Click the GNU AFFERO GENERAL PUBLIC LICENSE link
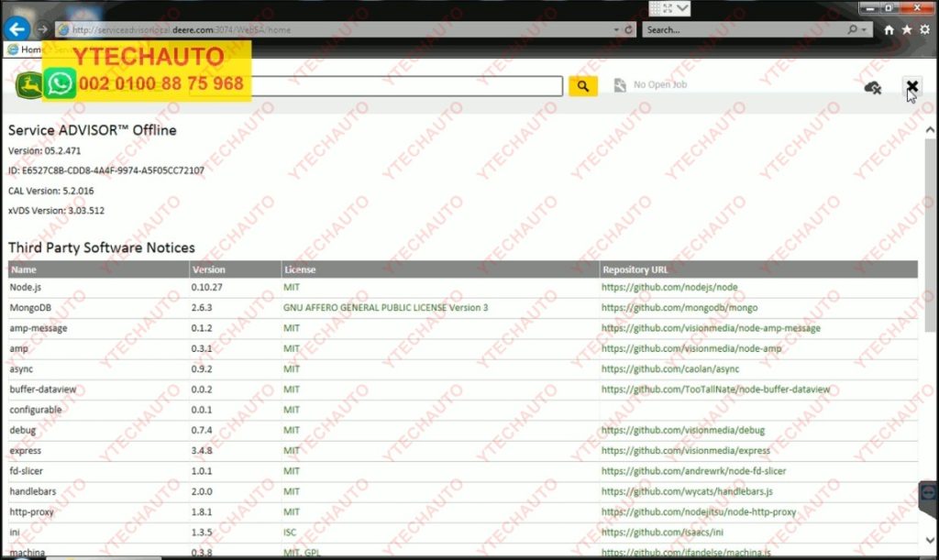 385,308
